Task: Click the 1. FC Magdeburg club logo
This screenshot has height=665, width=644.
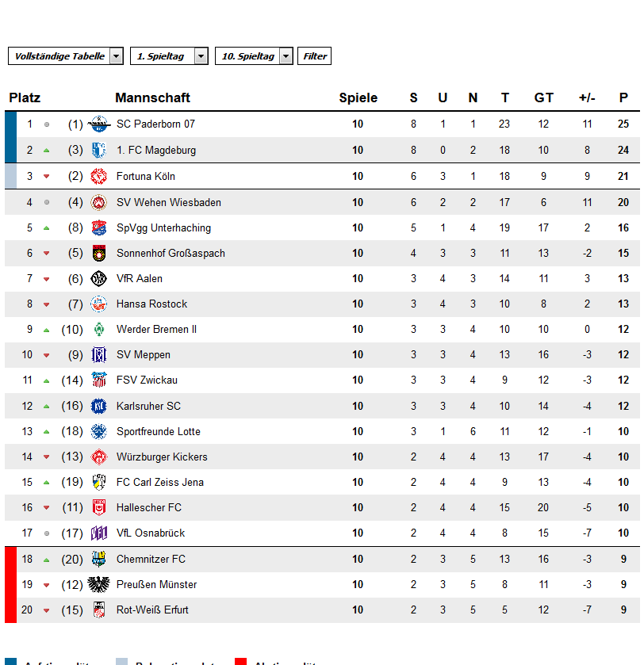Action: pyautogui.click(x=99, y=150)
